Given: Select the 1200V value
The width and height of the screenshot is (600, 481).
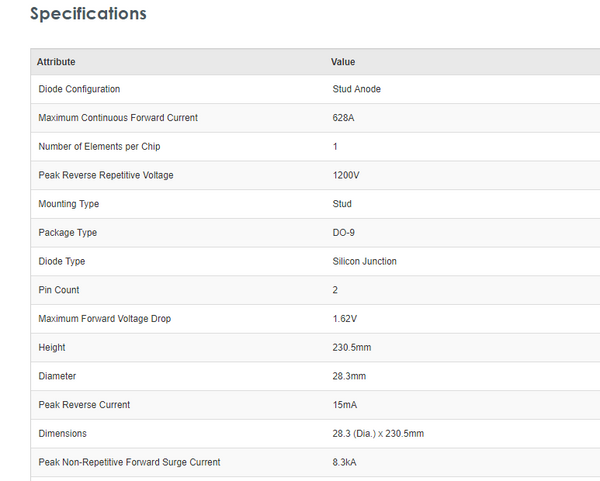Looking at the screenshot, I should coord(346,175).
